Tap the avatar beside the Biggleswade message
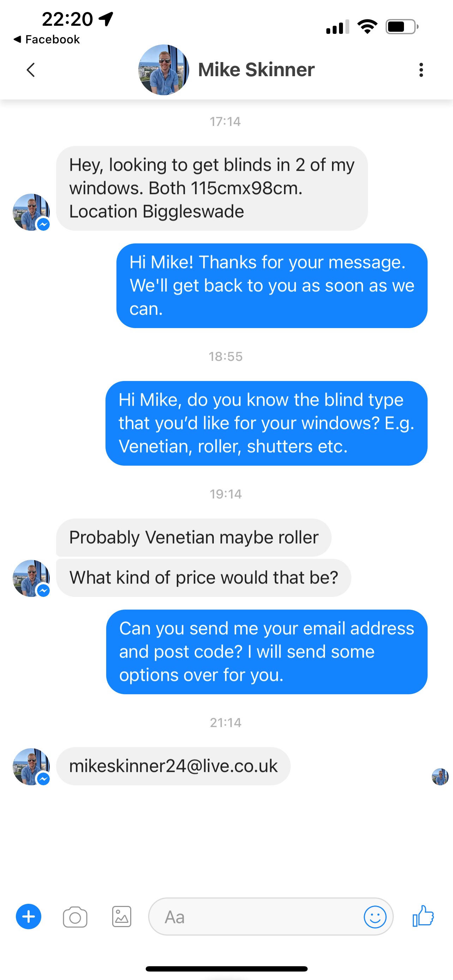 click(31, 212)
